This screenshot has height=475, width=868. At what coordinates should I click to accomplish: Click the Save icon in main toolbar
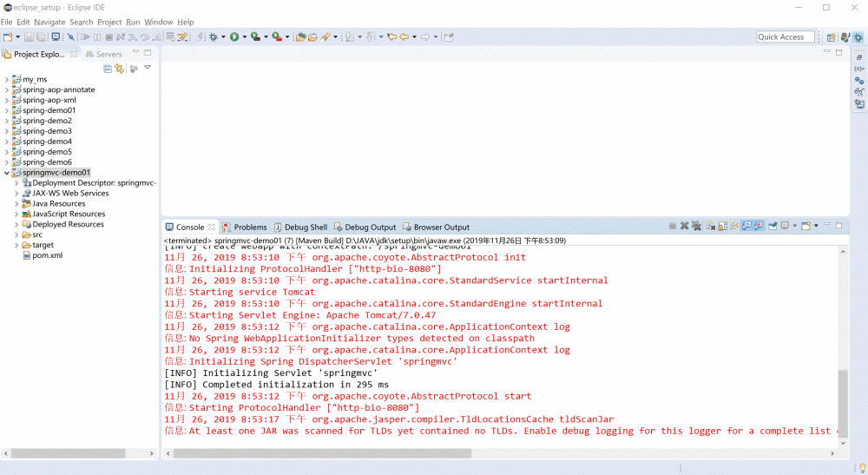pos(29,37)
